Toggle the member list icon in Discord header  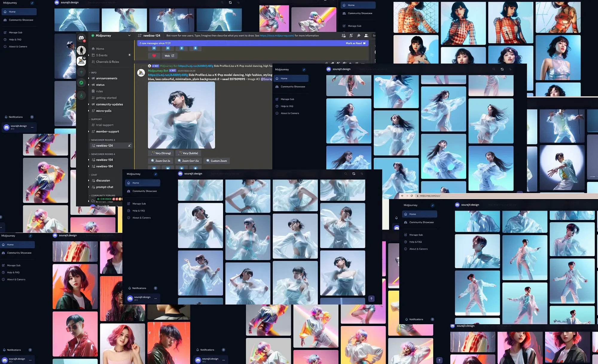point(366,36)
